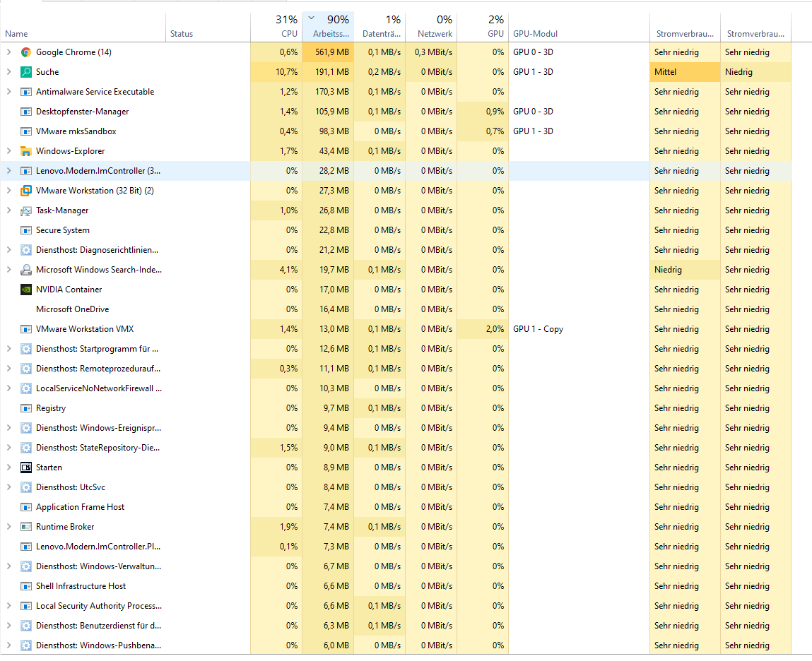812x661 pixels.
Task: Click the VMware mksSandbox icon
Action: click(x=26, y=131)
